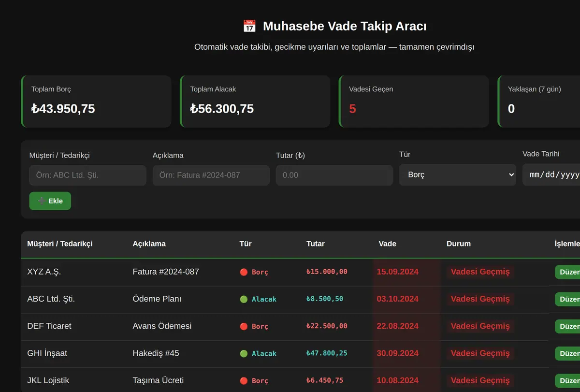580x392 pixels.
Task: Select the Toplam Alacak summary card
Action: point(255,102)
